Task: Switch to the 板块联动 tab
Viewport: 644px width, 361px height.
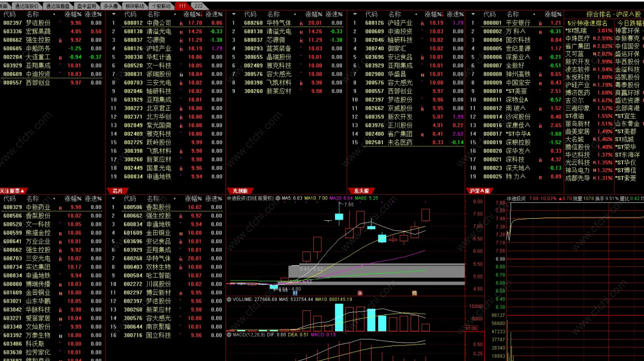Action: coord(135,6)
